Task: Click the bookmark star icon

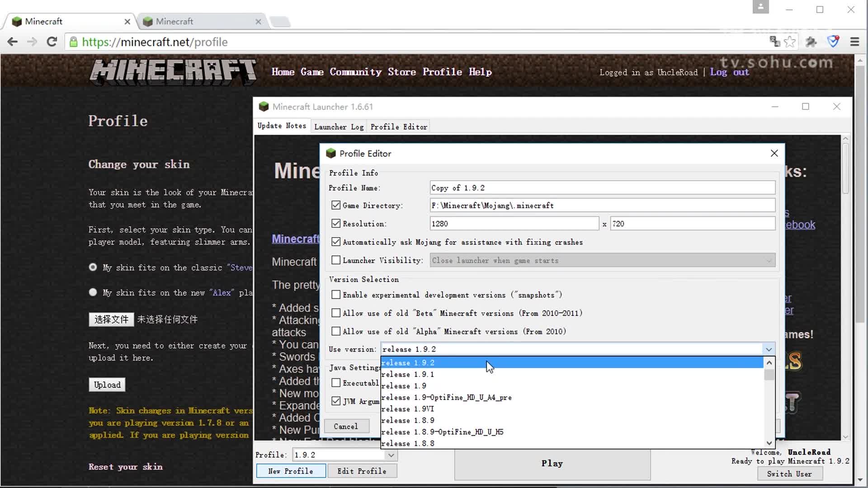Action: [x=790, y=42]
